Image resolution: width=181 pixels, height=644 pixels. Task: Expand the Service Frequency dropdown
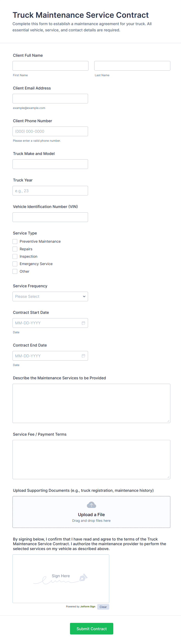[50, 296]
